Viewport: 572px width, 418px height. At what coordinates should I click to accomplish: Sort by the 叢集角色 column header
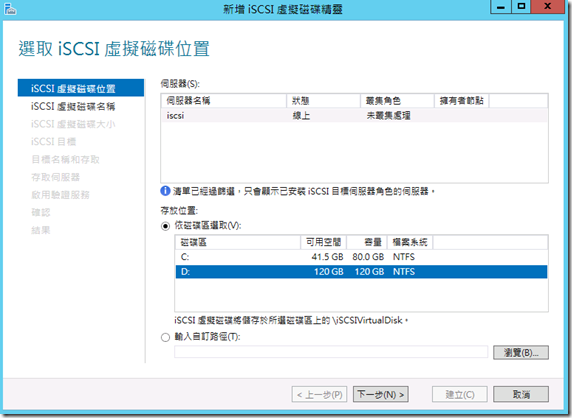click(398, 101)
